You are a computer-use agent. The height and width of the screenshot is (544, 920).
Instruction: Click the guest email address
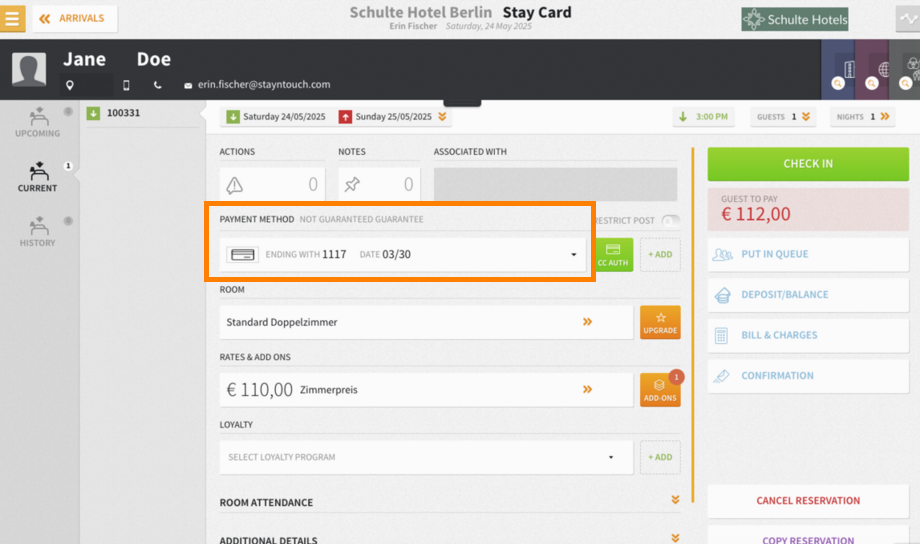(x=264, y=85)
